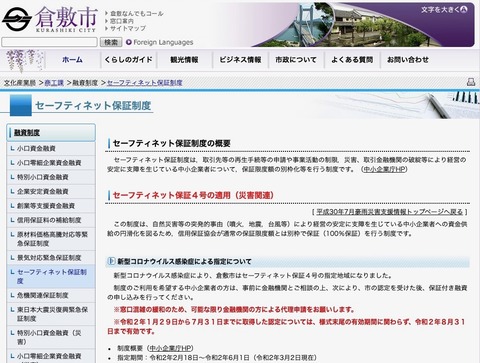Open the Foreign Languages link
The image size is (480, 363).
(x=163, y=42)
